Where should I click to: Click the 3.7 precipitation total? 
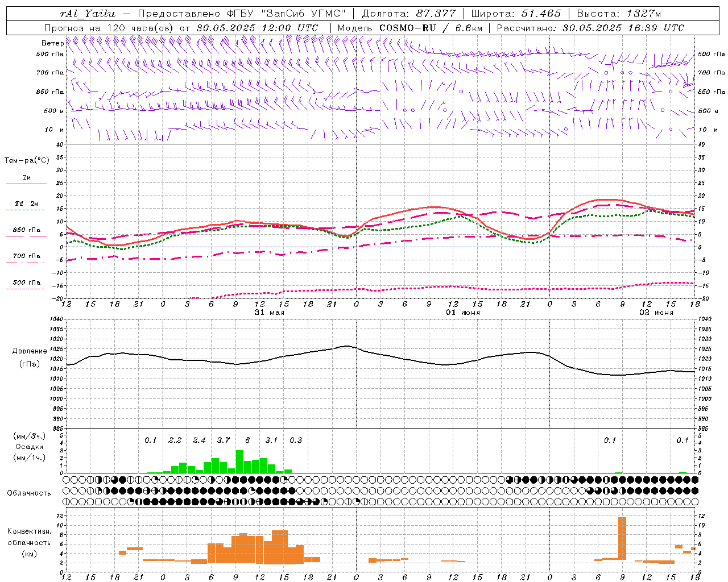tap(223, 440)
